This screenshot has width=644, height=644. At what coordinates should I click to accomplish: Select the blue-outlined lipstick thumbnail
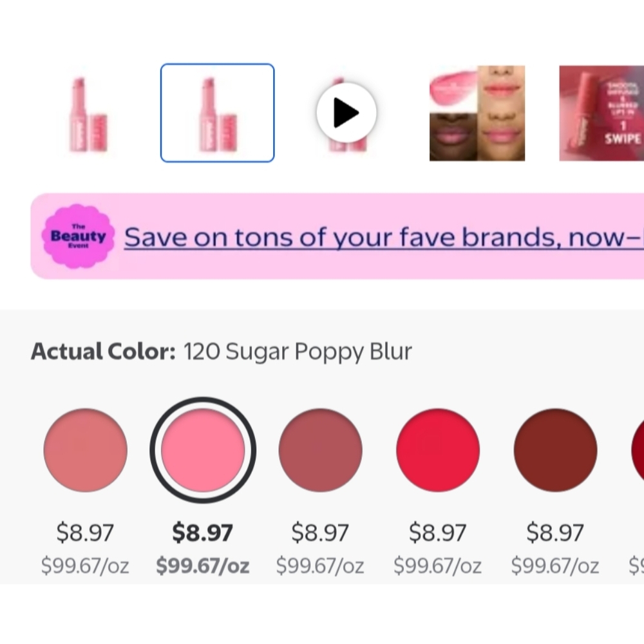pyautogui.click(x=217, y=113)
